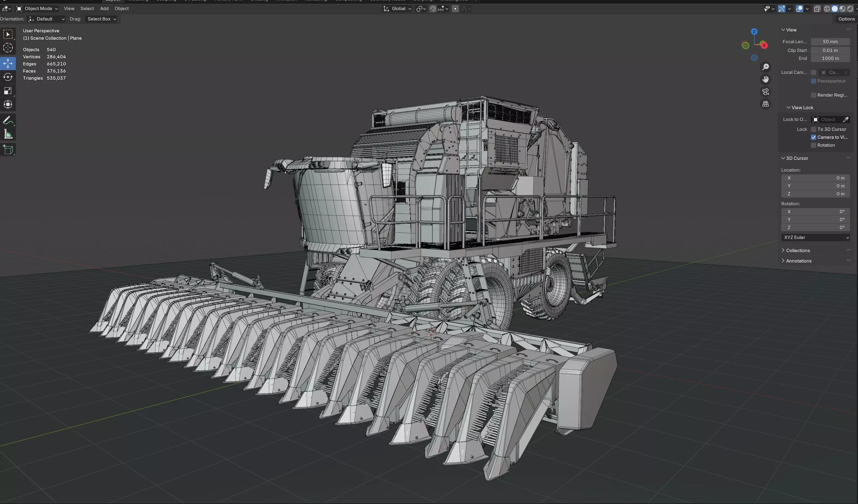Activate the Scale tool

point(8,91)
